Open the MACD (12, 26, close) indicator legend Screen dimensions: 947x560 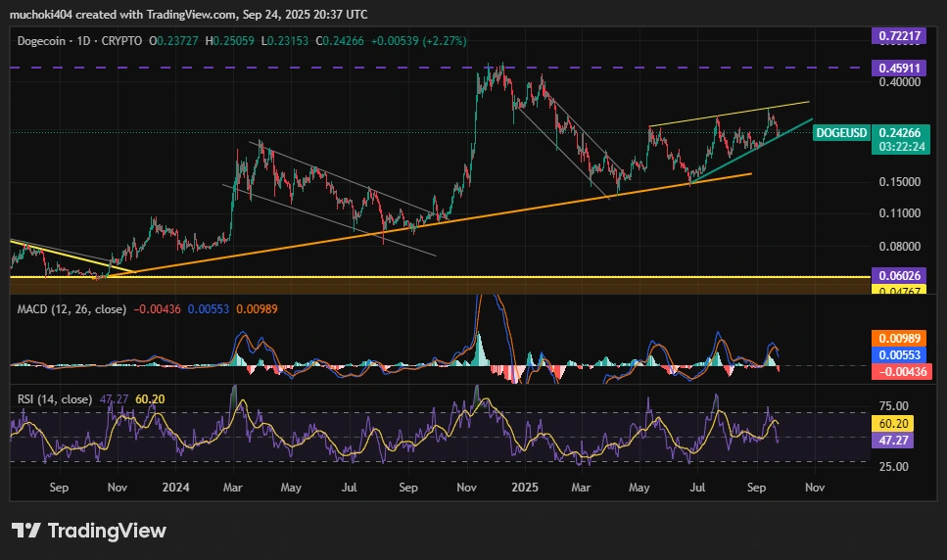(69, 309)
